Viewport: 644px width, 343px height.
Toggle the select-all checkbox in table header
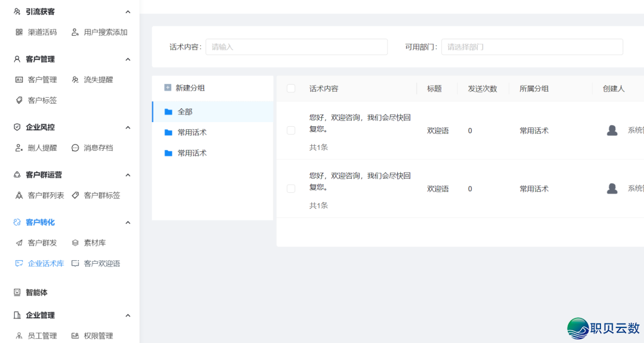click(291, 89)
